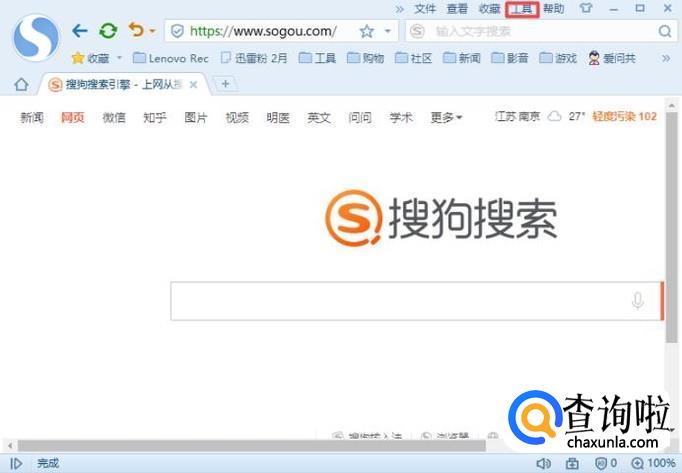
Task: Click the shield security icon in address bar
Action: [177, 31]
